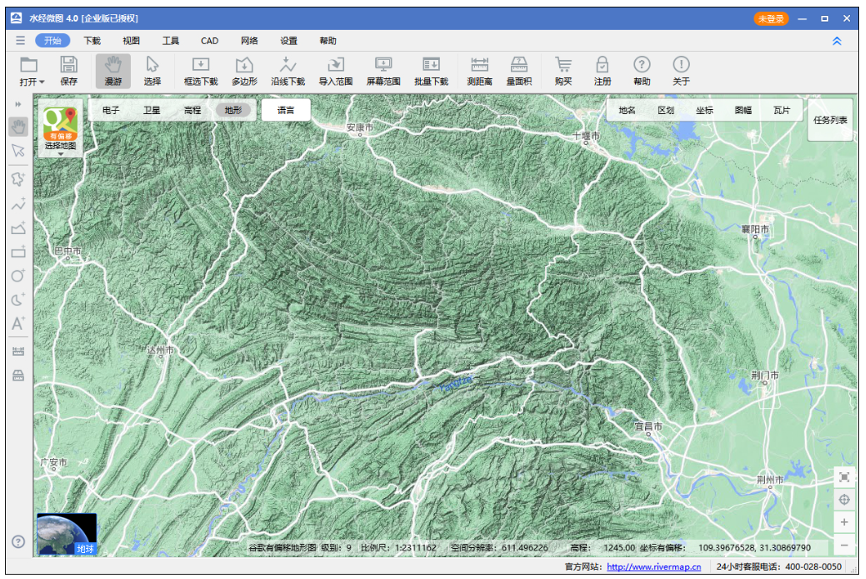Click the 任务列表 task list button
Screen dimensions: 866x579
(x=830, y=119)
